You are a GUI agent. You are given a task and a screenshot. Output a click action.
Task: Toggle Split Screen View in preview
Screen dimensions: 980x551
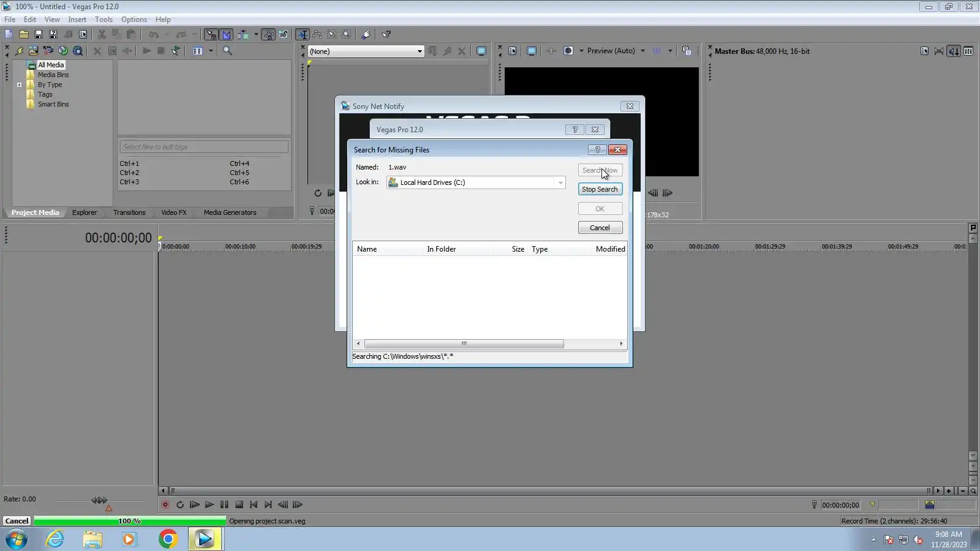(x=568, y=51)
